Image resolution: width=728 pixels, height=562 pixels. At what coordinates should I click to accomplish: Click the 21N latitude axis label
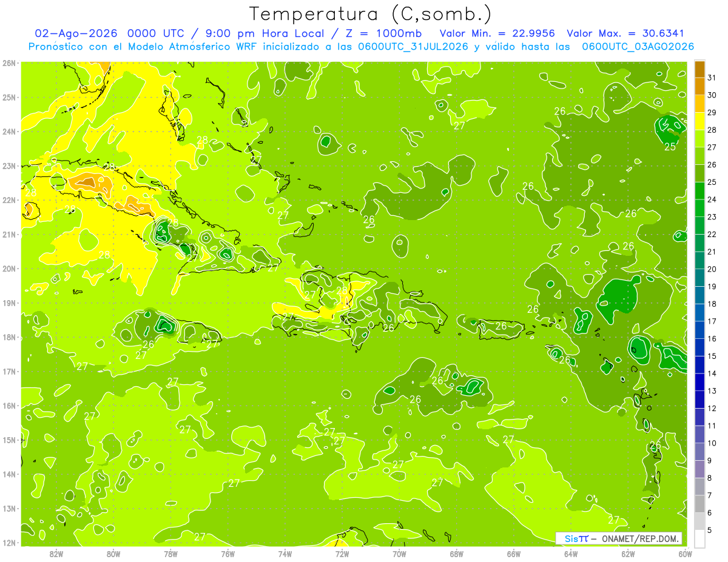pos(9,234)
